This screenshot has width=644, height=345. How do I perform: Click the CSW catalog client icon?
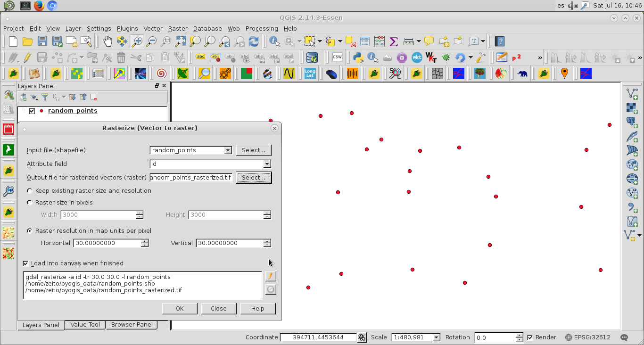pos(337,57)
